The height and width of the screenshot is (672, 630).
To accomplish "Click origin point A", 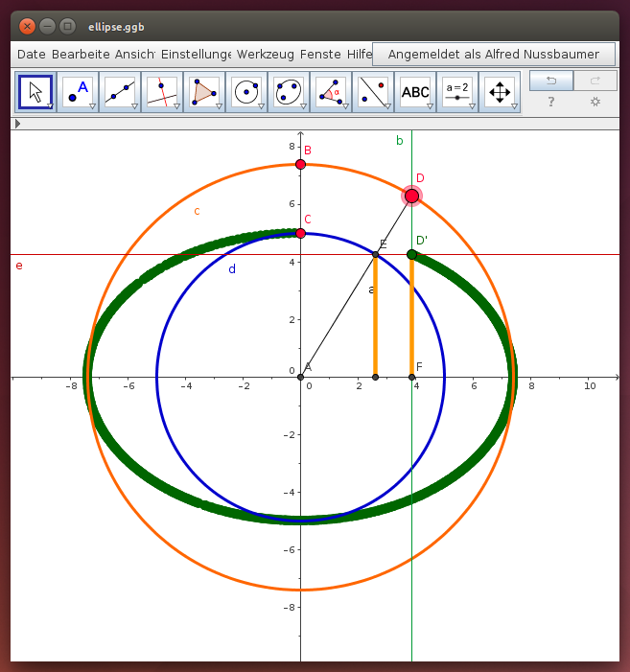I will (x=300, y=377).
